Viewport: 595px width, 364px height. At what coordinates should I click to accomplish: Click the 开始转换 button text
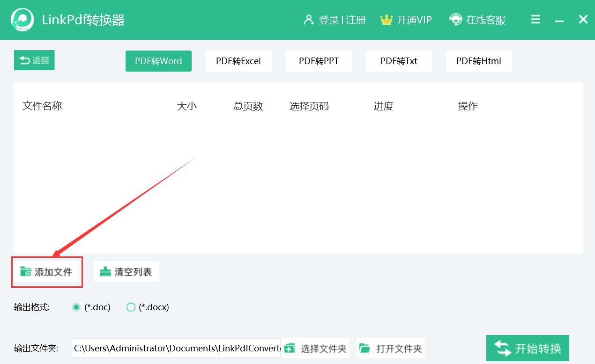[538, 349]
